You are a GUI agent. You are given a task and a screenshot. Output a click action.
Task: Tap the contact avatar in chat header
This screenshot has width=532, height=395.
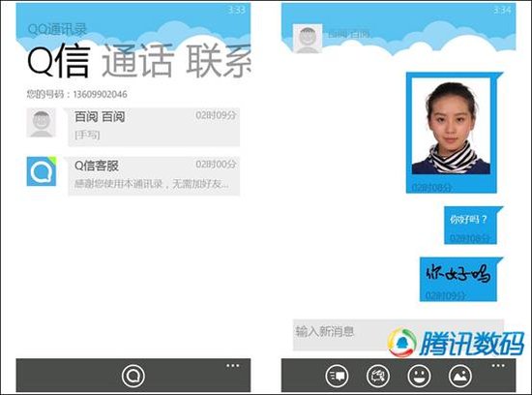(x=308, y=39)
